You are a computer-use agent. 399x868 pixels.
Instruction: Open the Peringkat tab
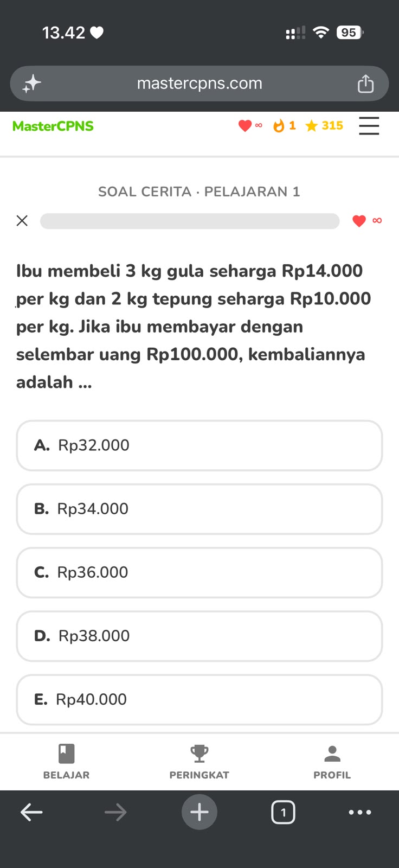200,762
